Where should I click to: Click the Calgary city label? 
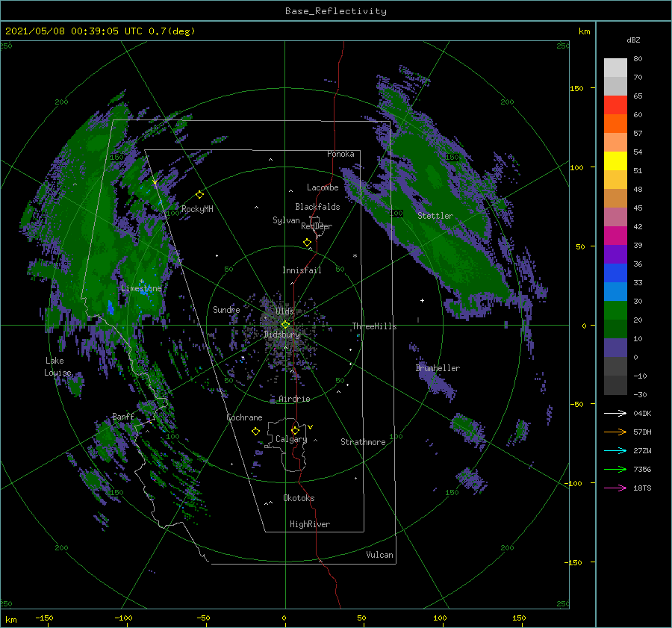tap(291, 439)
